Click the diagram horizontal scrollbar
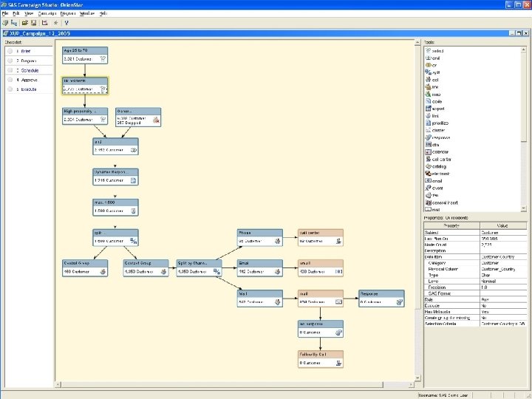 222,384
